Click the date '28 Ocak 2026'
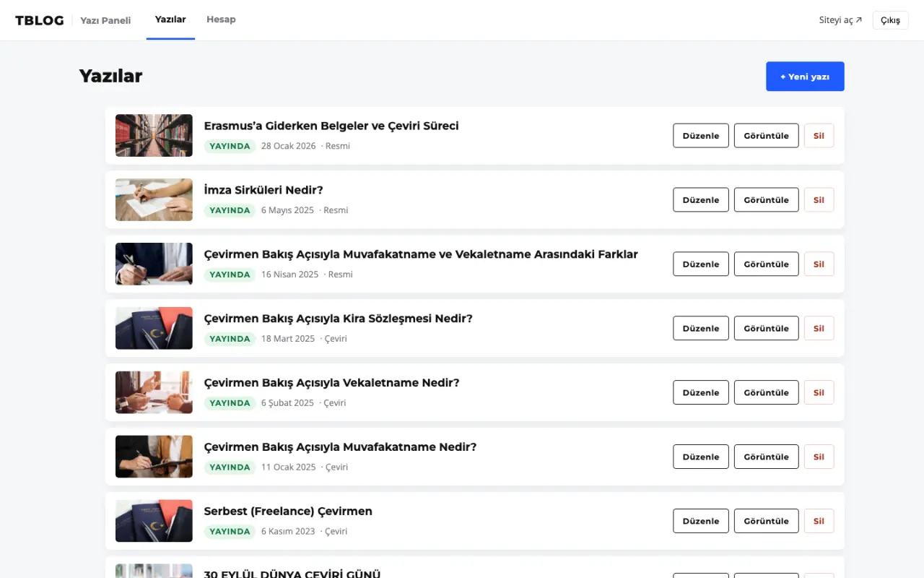The image size is (924, 578). pos(289,146)
